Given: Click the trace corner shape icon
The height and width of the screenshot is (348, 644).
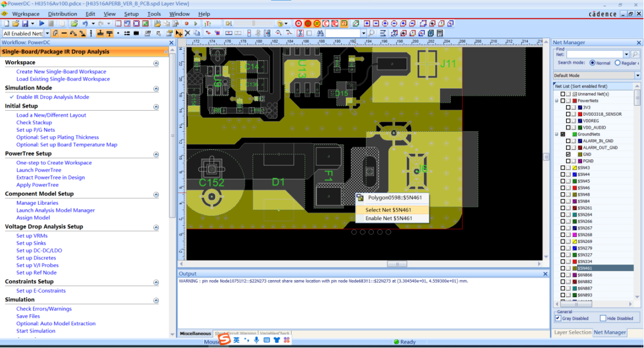Looking at the screenshot, I should tap(55, 33).
